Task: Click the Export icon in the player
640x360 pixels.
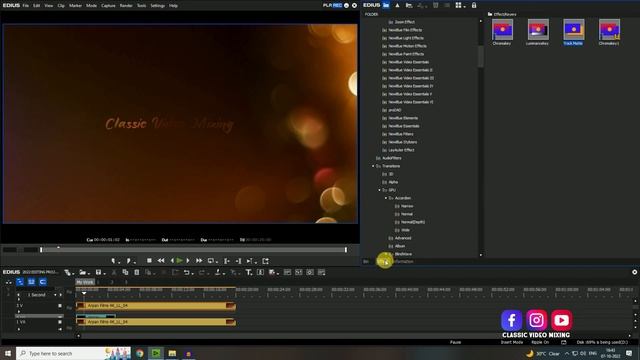Action: 266,260
